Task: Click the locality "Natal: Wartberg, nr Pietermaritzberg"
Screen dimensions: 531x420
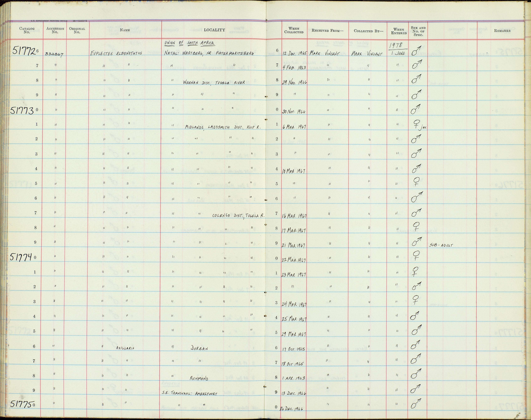Action: (209, 53)
